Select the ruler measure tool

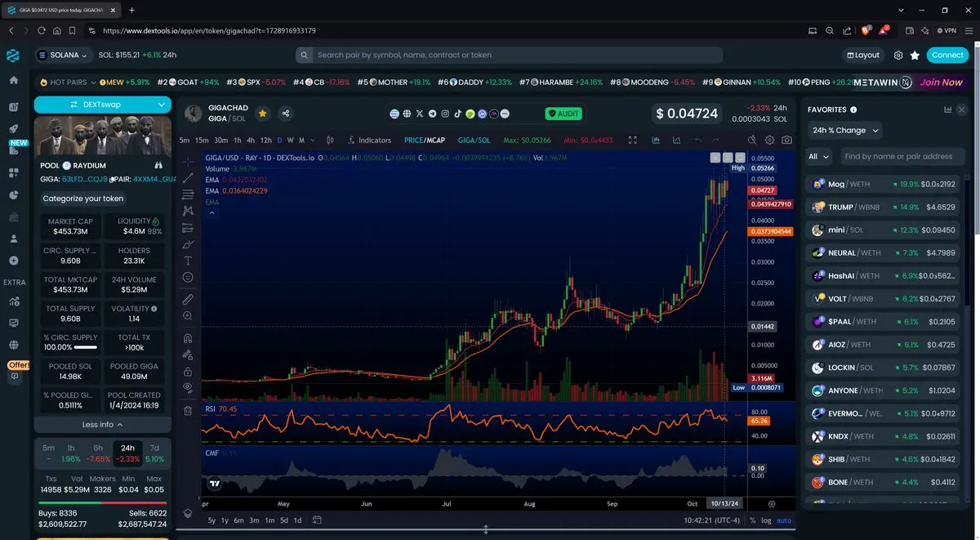point(188,299)
